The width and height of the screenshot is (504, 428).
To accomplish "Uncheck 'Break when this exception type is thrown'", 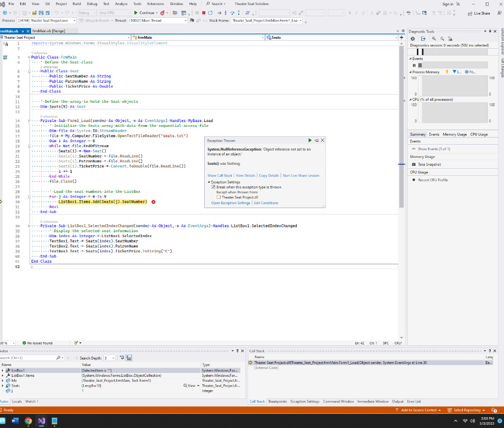I will pyautogui.click(x=213, y=187).
